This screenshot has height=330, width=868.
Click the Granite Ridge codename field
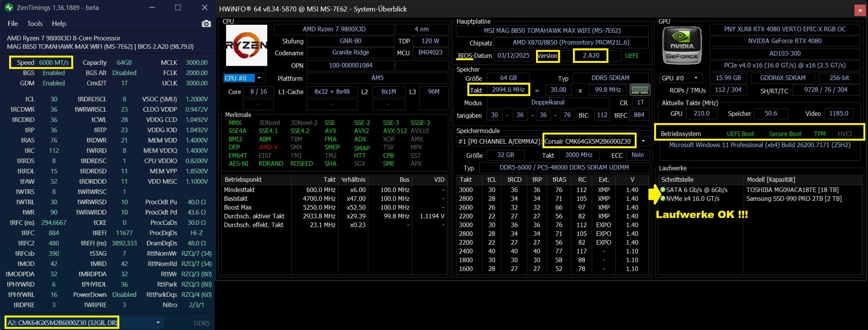(350, 53)
